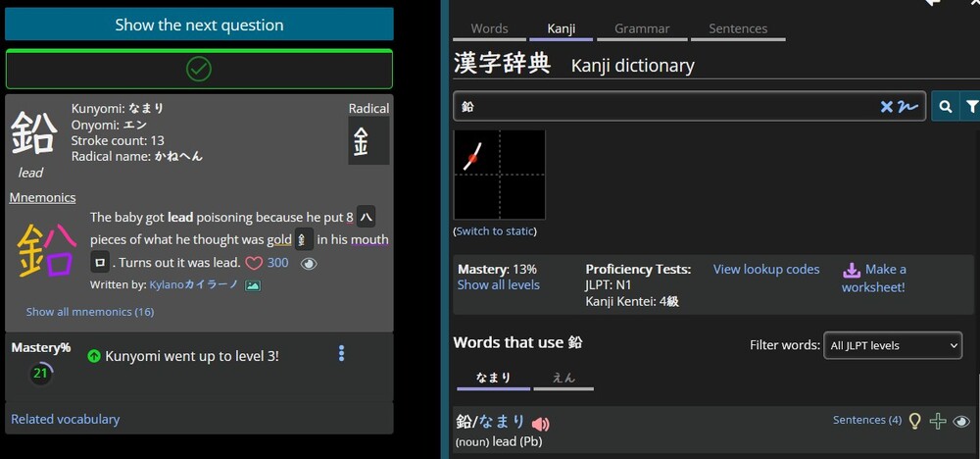The image size is (980, 459).
Task: Switch to the Grammar tab
Action: (642, 29)
